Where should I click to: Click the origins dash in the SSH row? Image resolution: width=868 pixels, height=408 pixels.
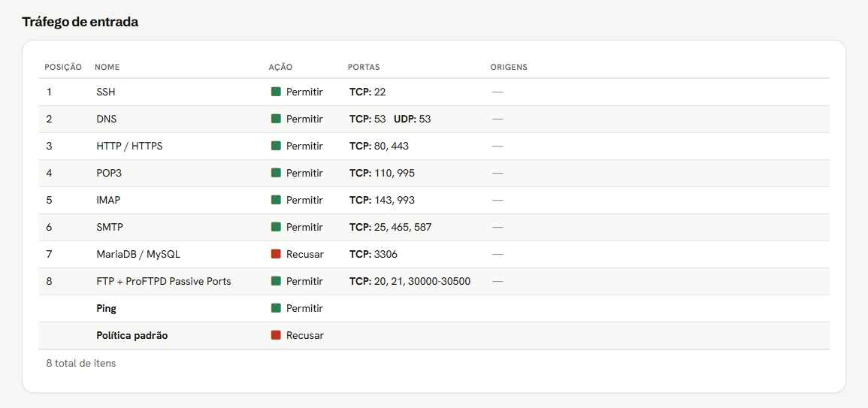tap(498, 92)
